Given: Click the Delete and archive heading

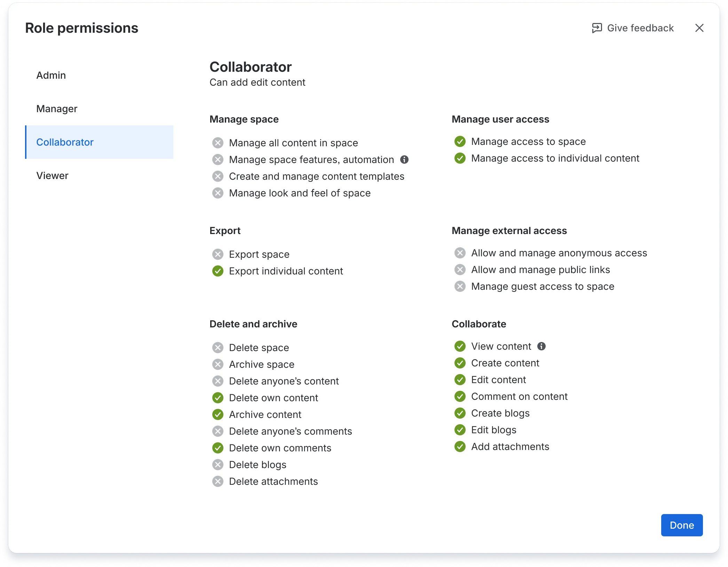Looking at the screenshot, I should [x=253, y=324].
